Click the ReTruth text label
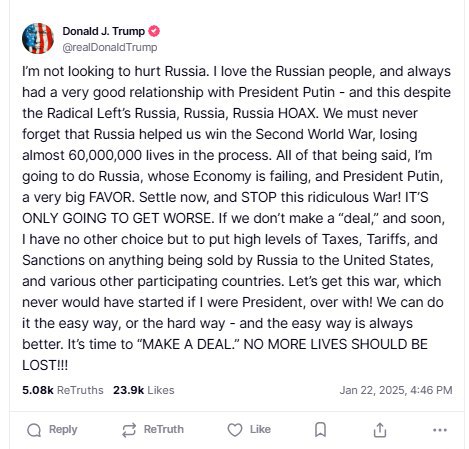 (164, 429)
